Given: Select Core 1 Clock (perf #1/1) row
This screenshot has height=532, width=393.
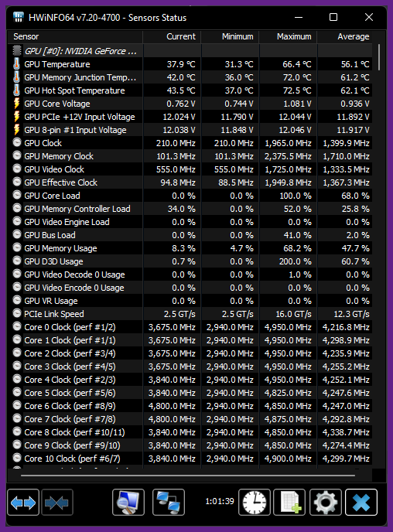Looking at the screenshot, I should (190, 340).
